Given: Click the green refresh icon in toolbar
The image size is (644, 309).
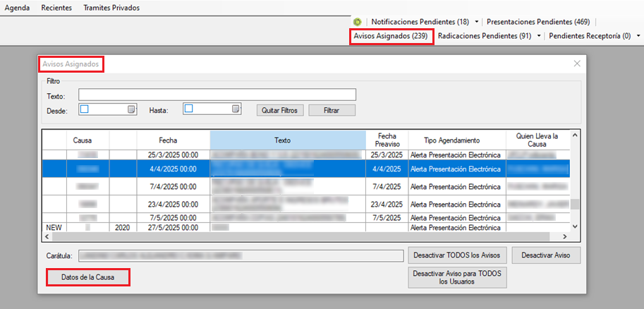Looking at the screenshot, I should (x=358, y=22).
